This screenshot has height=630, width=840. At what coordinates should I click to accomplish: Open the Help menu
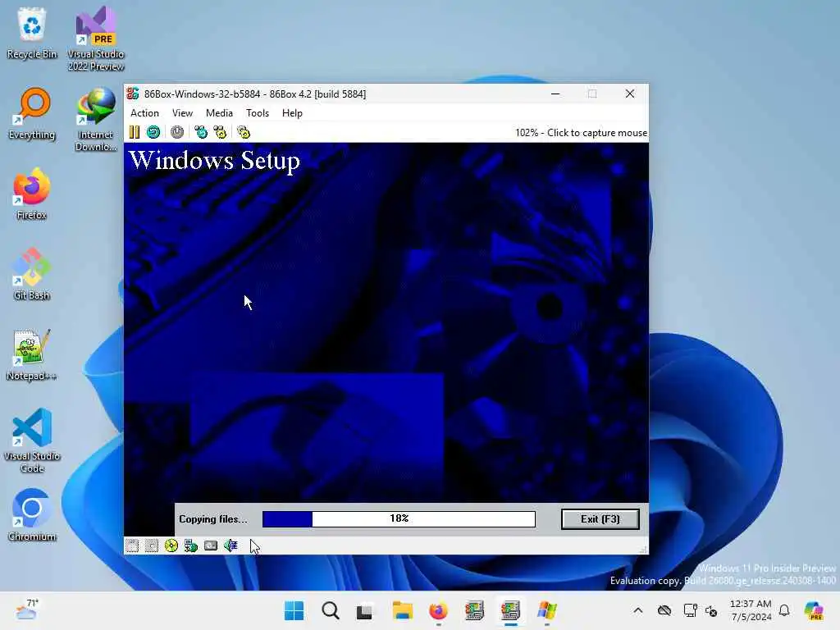coord(292,113)
